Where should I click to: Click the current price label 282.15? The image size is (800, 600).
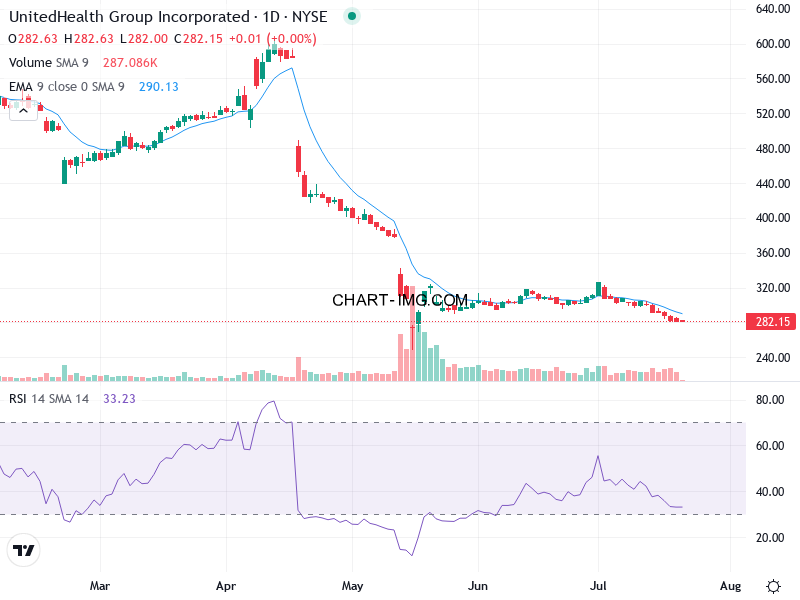pyautogui.click(x=771, y=321)
